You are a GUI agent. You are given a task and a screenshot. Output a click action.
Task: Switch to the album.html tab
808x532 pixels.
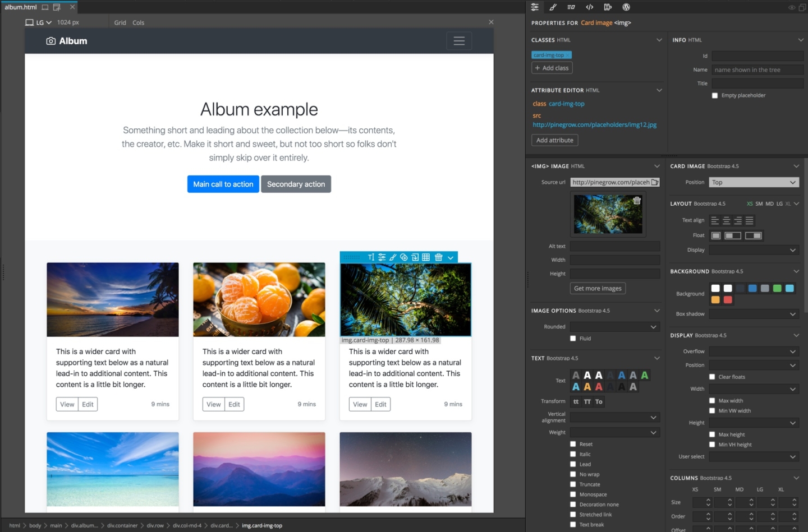pyautogui.click(x=21, y=7)
